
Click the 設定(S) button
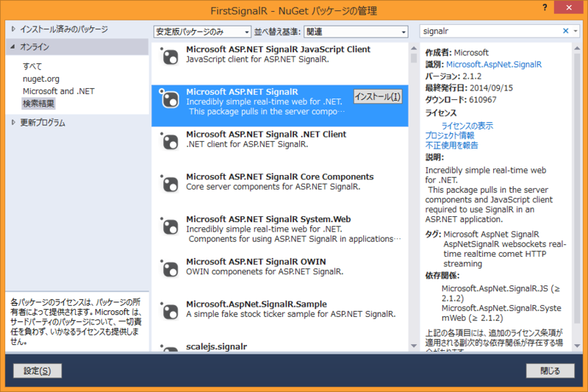37,371
